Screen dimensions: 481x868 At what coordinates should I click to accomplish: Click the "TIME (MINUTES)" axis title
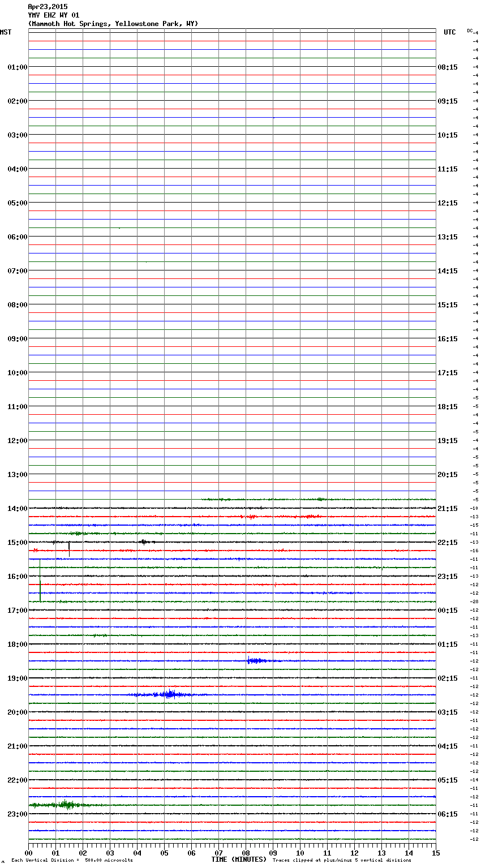239,860
